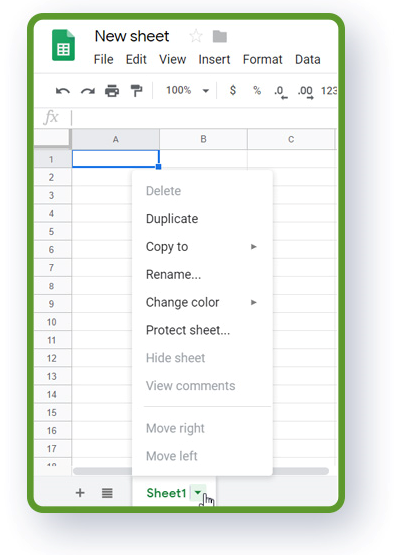Open the View menu
Image resolution: width=420 pixels, height=555 pixels.
[172, 59]
